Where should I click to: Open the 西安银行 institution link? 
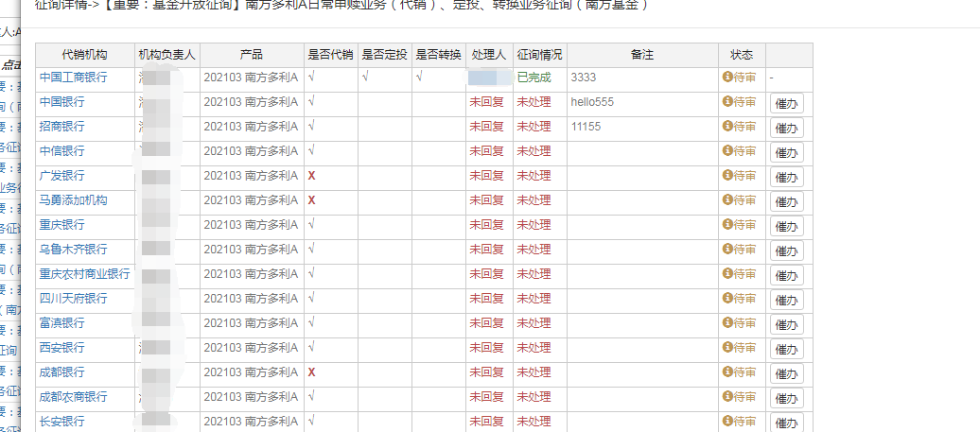pyautogui.click(x=61, y=348)
